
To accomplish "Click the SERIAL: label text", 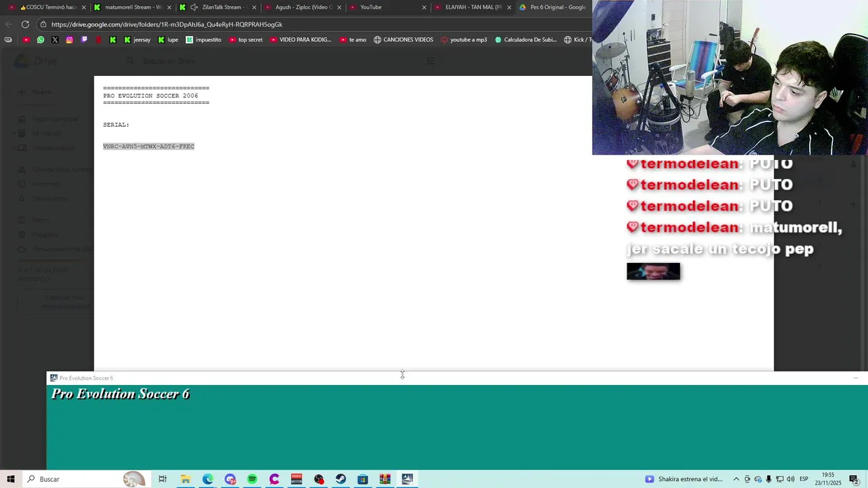I will pos(116,125).
